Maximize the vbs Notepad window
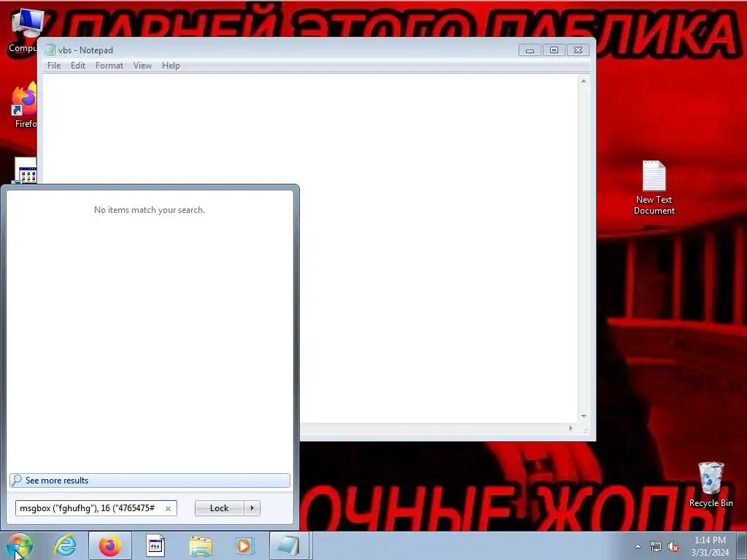Image resolution: width=747 pixels, height=560 pixels. click(x=554, y=50)
